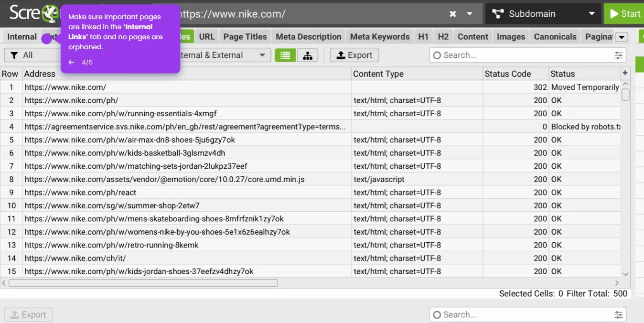This screenshot has height=323, width=644.
Task: Switch to the URL tab
Action: click(x=207, y=37)
